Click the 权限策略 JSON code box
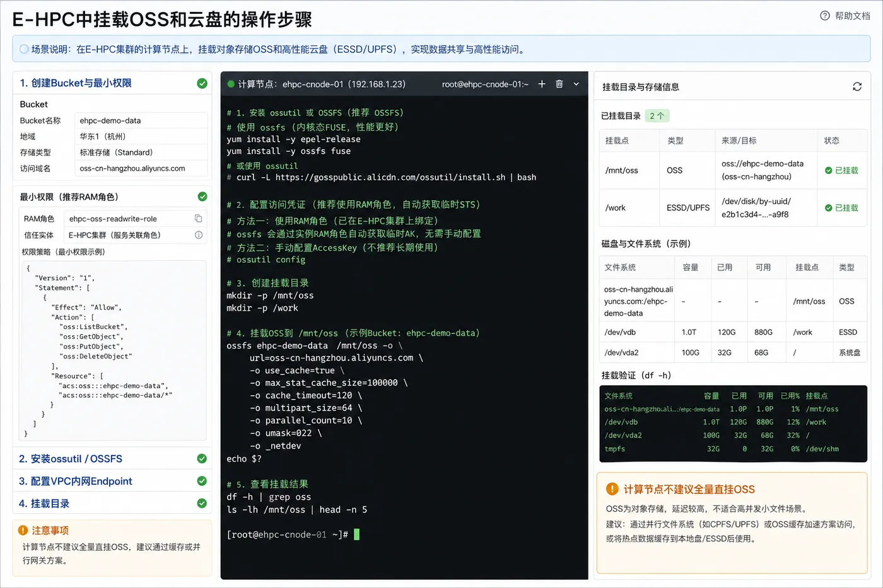Screen dimensions: 883x588 (114, 350)
